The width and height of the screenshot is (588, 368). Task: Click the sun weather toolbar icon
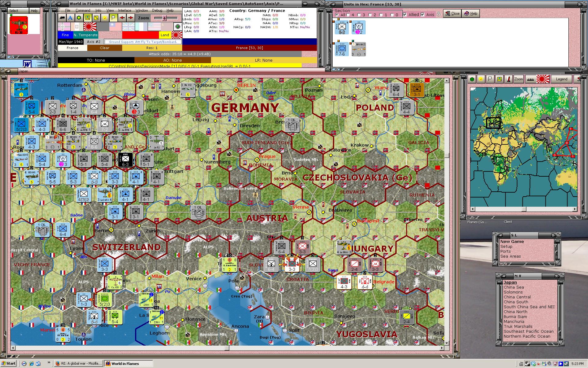(105, 18)
